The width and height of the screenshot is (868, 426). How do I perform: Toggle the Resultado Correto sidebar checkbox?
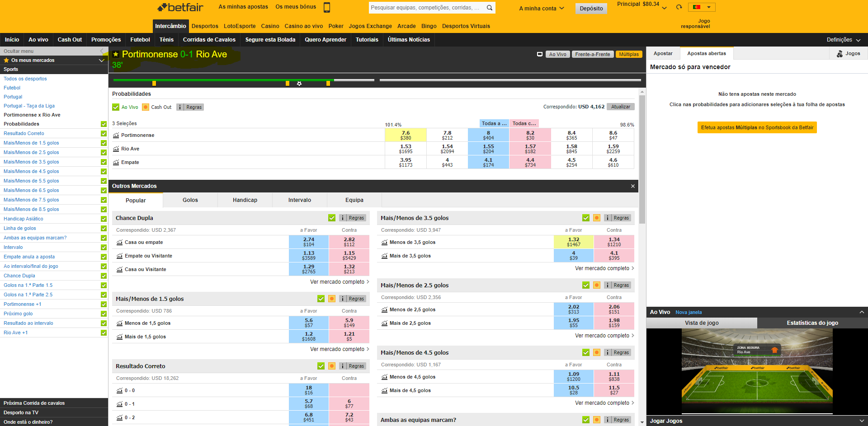tap(104, 133)
